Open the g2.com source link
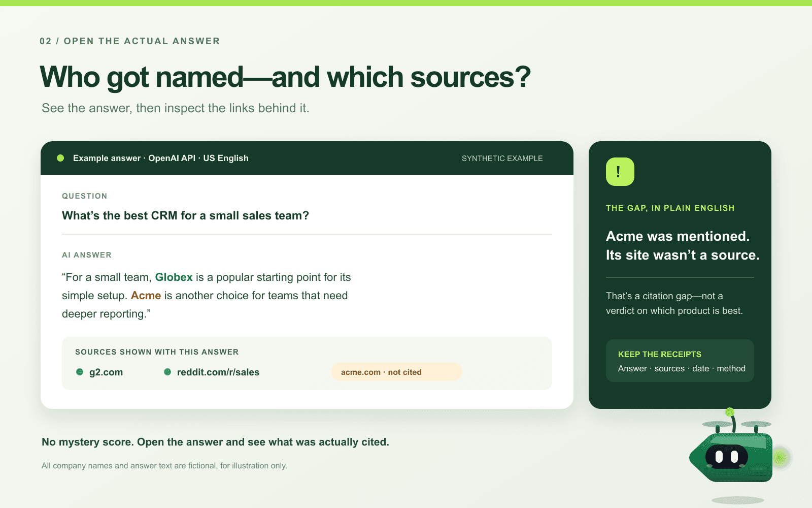 coord(106,372)
